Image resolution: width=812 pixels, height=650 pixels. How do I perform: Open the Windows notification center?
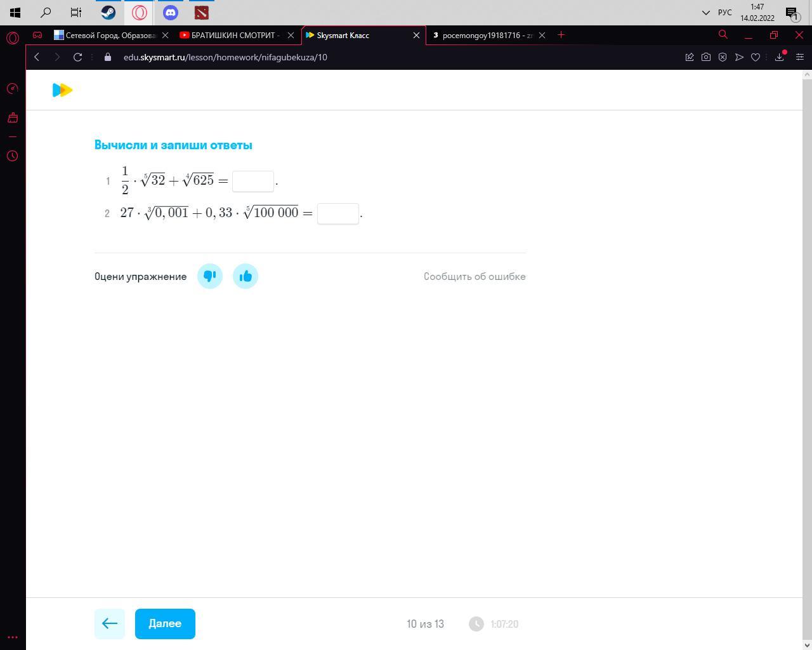[792, 13]
